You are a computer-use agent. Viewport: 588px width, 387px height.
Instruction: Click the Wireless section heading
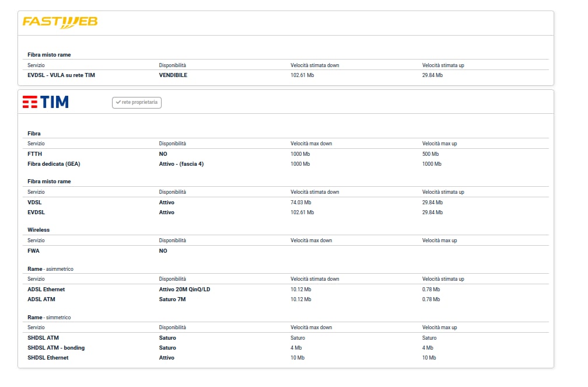[x=38, y=230]
